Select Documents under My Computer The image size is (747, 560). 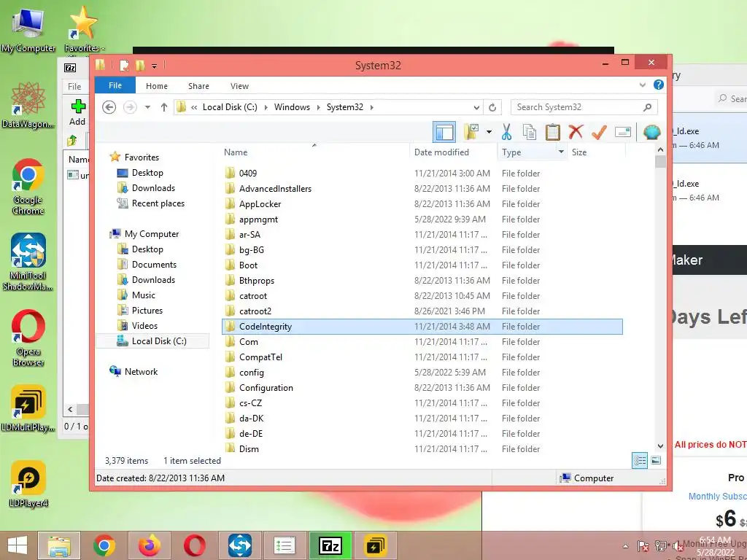point(154,264)
